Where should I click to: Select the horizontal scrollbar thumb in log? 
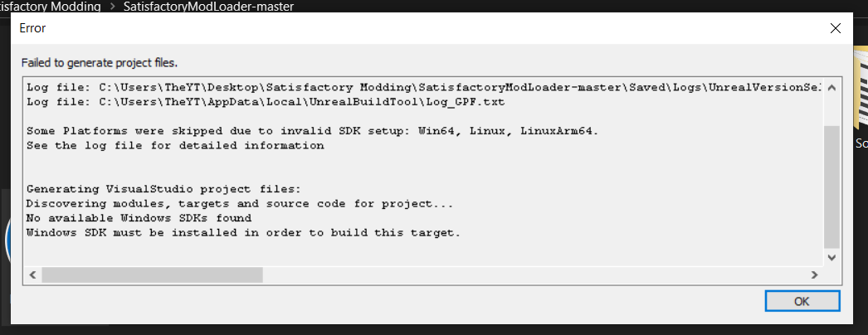tap(152, 274)
